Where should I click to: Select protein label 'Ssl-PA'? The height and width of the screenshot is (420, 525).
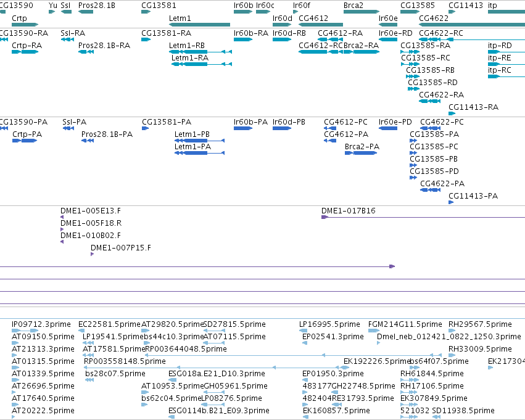pos(74,122)
